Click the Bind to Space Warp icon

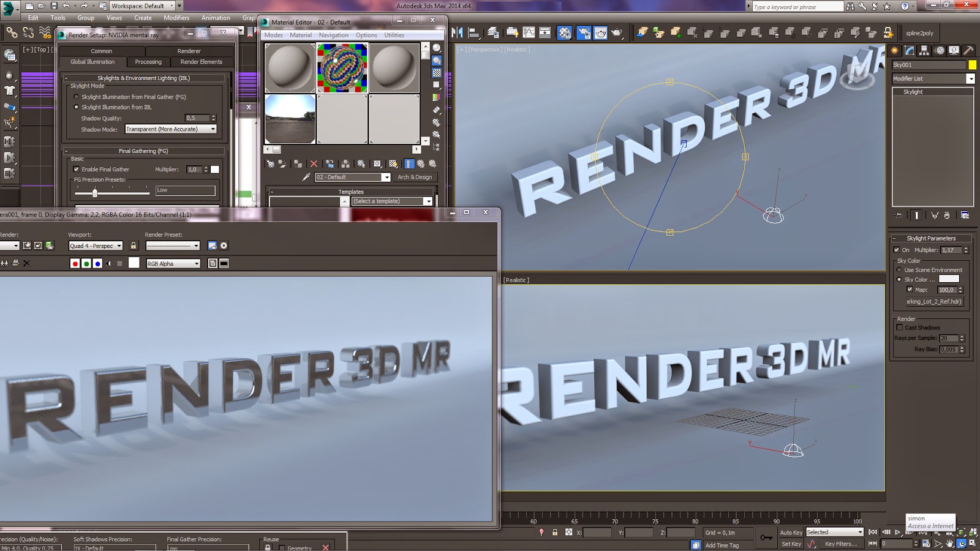coord(45,32)
